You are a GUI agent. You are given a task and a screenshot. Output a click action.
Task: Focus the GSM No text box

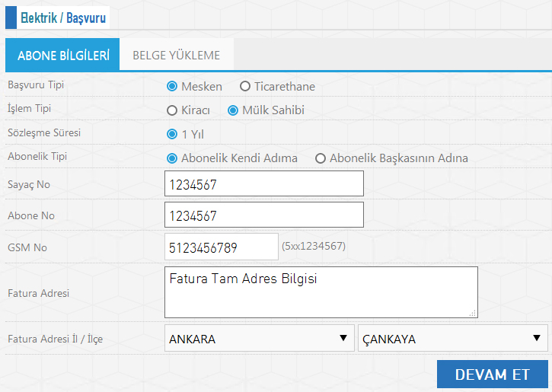[x=222, y=247]
